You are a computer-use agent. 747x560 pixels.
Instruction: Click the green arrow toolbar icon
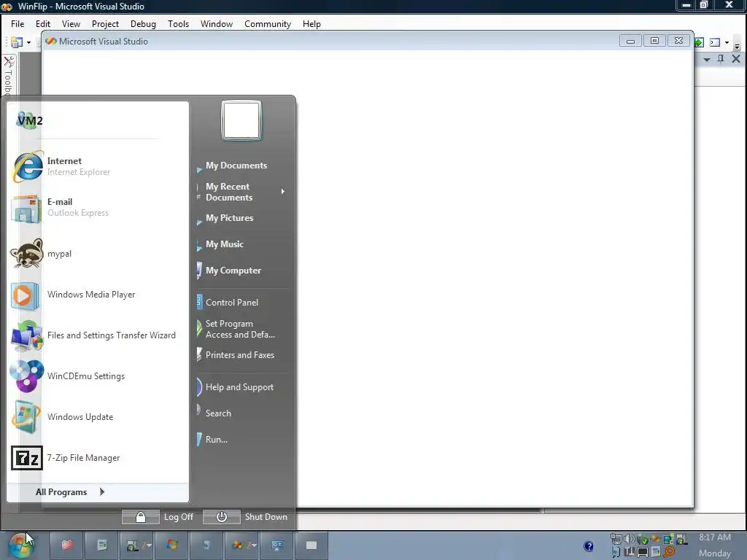tap(699, 42)
